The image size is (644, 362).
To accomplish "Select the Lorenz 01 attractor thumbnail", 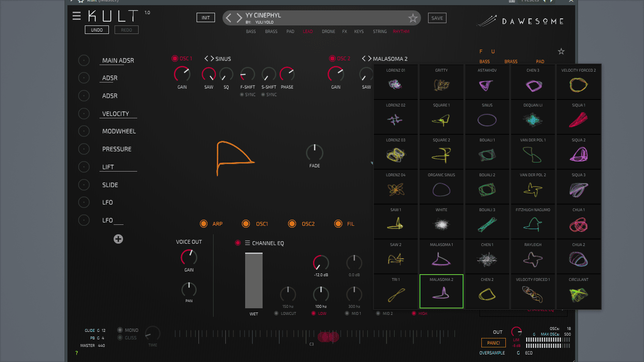I will 396,82.
